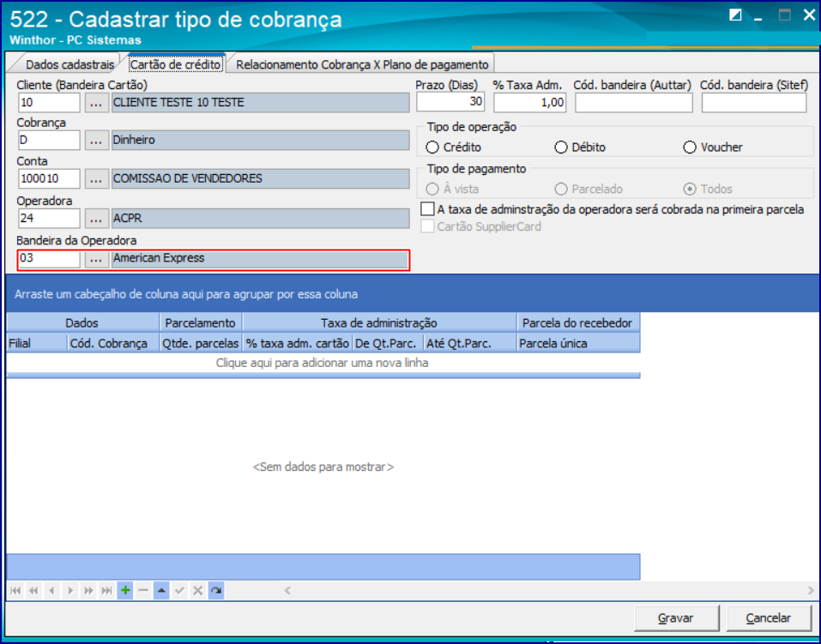Click Prazo (Dias) input field
The width and height of the screenshot is (821, 644).
point(450,102)
